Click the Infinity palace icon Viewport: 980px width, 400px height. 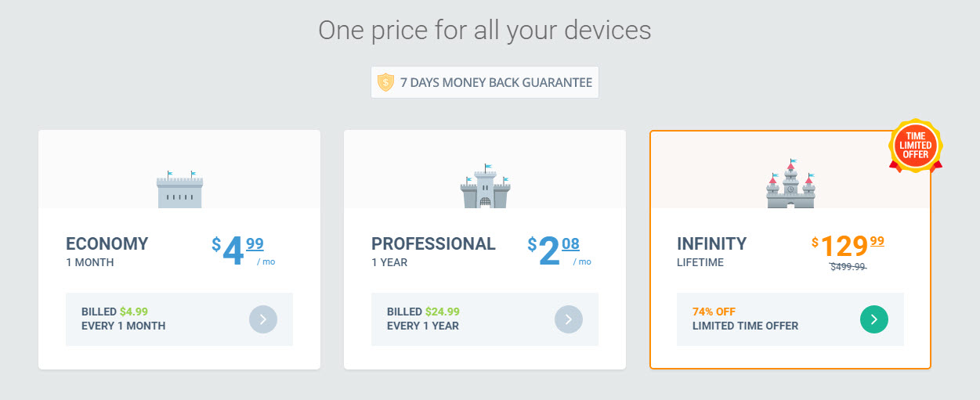790,184
